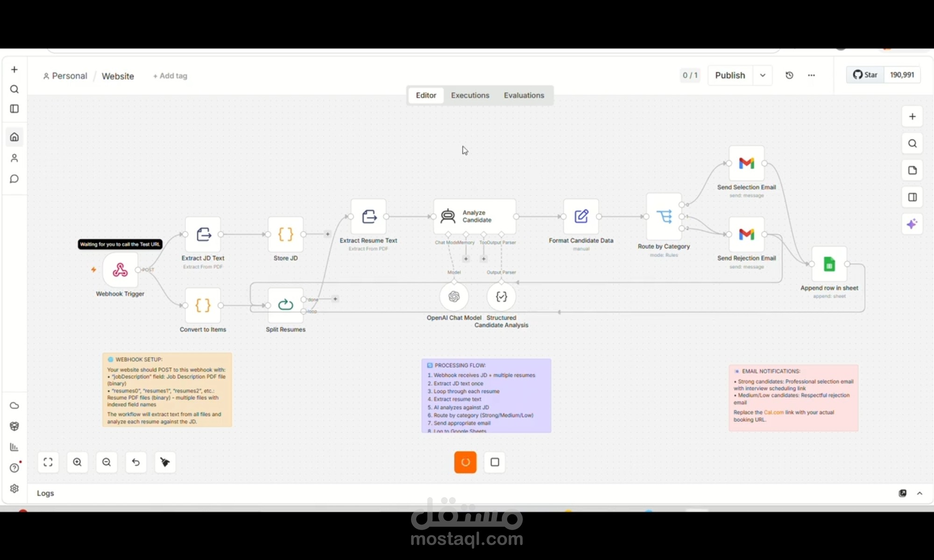Click the Website workflow name
This screenshot has width=934, height=560.
pos(118,76)
